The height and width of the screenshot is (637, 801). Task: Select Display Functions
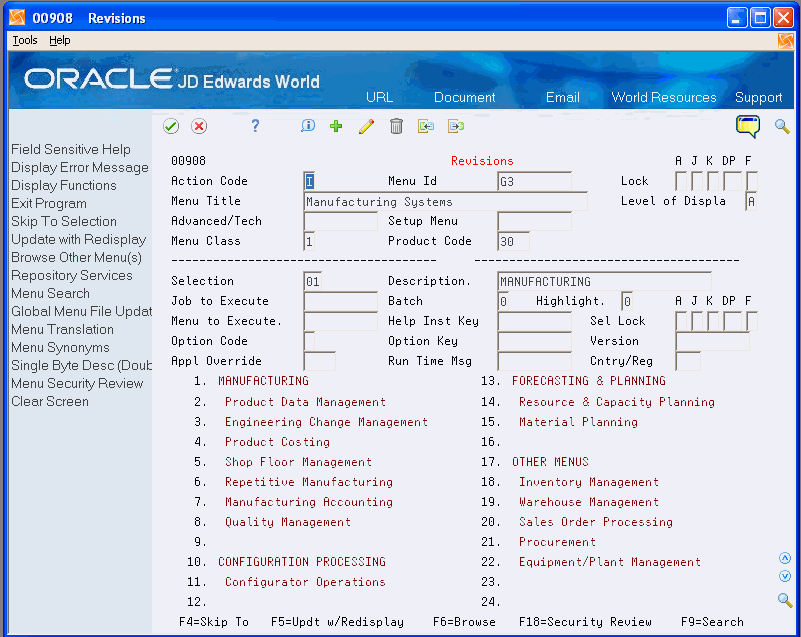(64, 185)
